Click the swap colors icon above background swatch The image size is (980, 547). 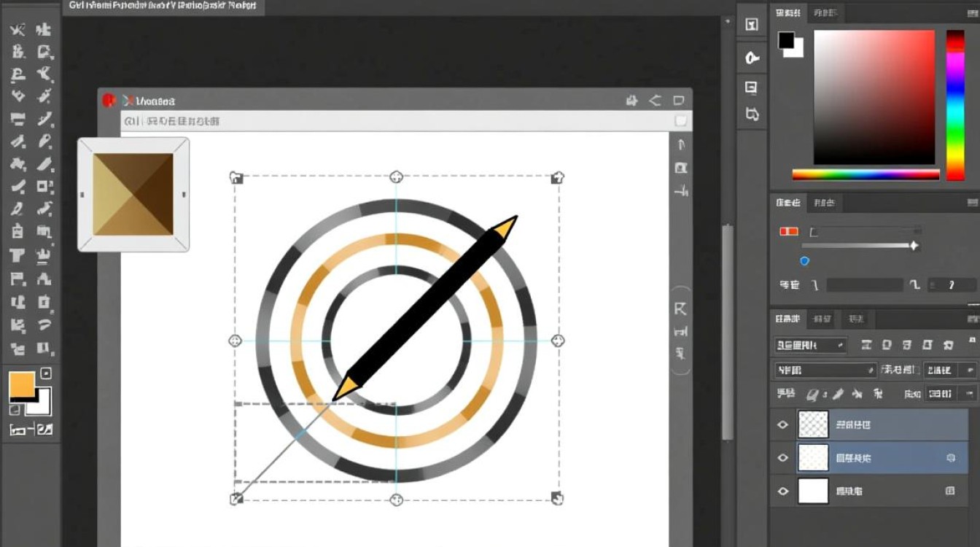(46, 373)
